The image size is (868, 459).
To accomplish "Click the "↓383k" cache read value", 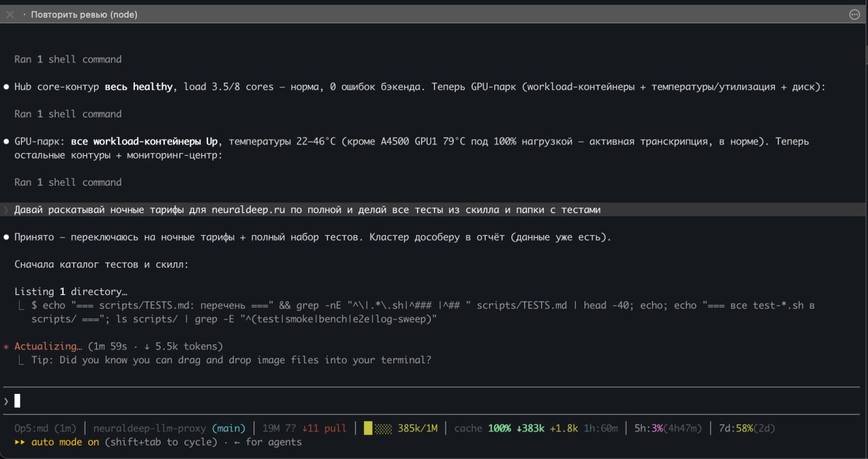I will point(530,428).
